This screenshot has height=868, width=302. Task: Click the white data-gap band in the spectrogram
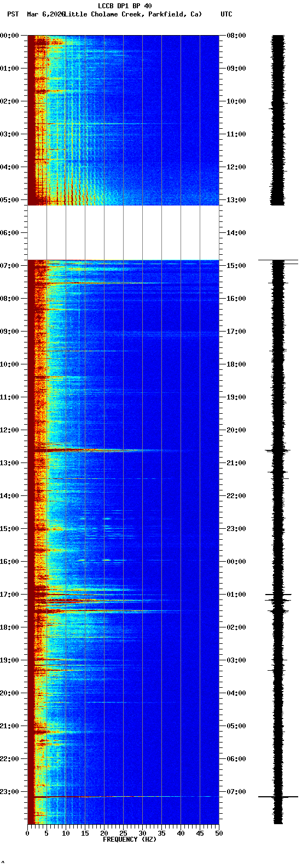123,233
